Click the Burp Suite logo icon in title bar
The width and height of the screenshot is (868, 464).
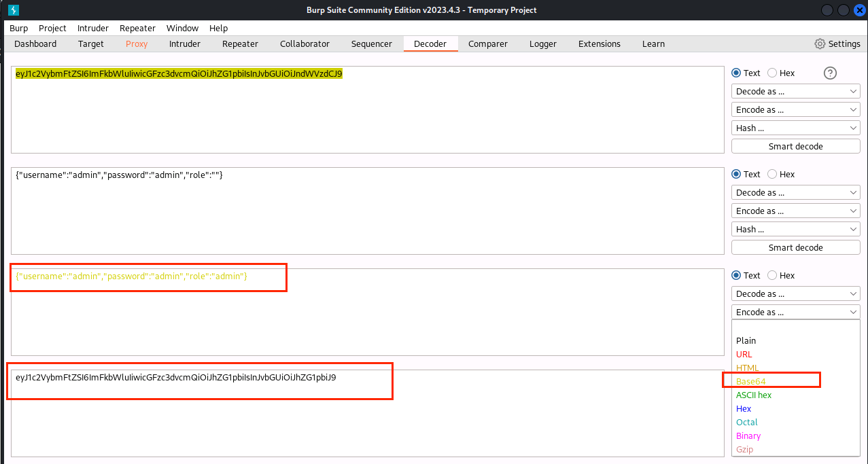(13, 10)
